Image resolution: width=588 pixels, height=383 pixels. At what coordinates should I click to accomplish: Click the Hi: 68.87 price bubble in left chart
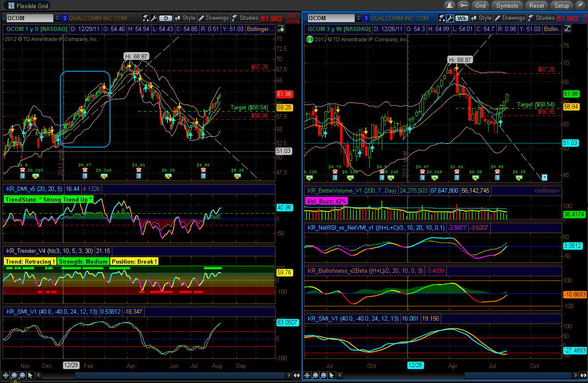(x=136, y=56)
